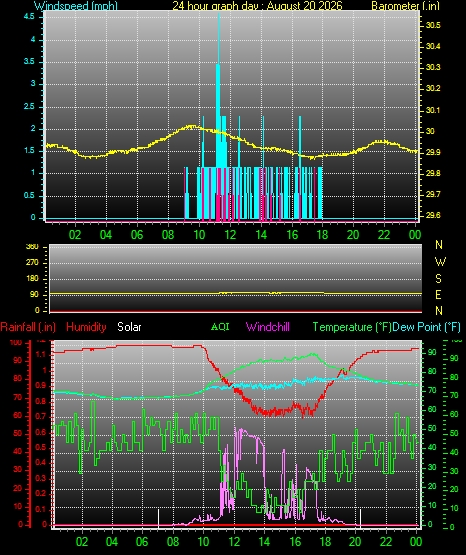
Task: Click hour 06 under the windspeed chart
Action: [x=137, y=235]
